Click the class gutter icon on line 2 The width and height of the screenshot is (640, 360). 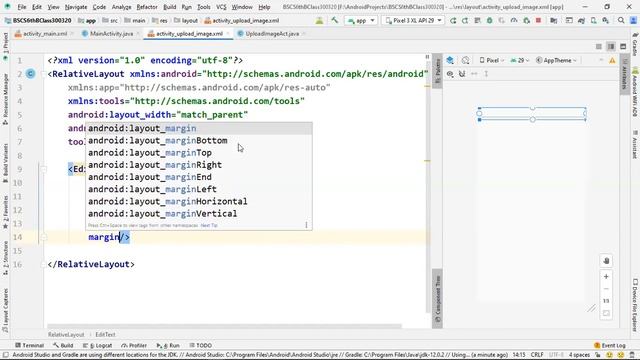(x=31, y=74)
